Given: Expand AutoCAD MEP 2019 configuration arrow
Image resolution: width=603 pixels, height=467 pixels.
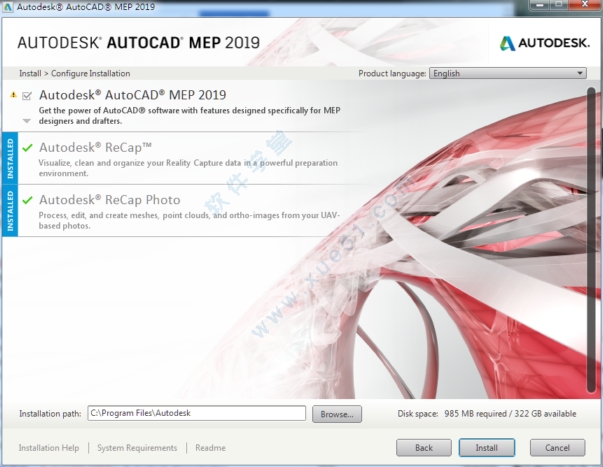Looking at the screenshot, I should (x=27, y=121).
